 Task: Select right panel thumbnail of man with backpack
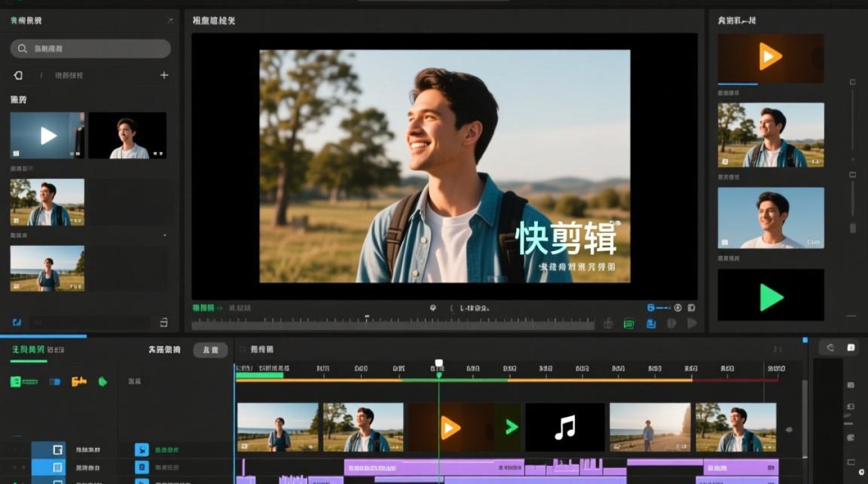coord(770,135)
